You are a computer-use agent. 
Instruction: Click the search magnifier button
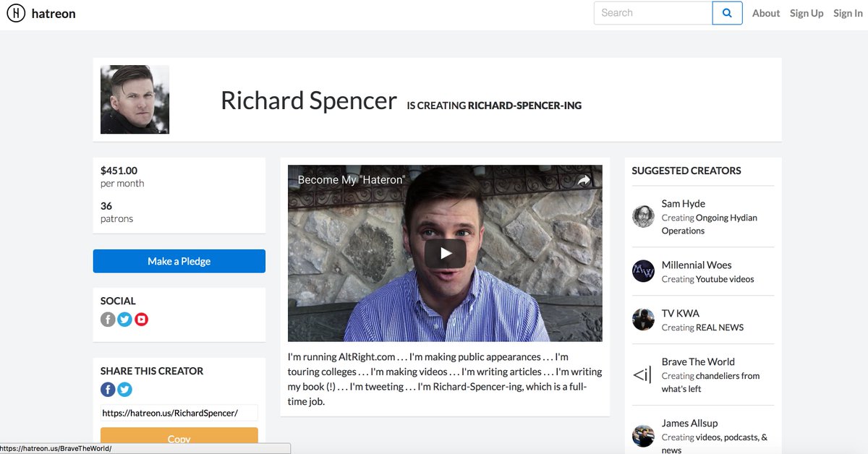click(727, 13)
